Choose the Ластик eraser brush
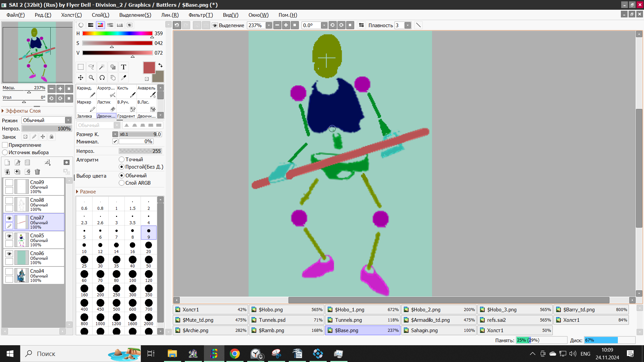This screenshot has width=644, height=362. point(106,106)
